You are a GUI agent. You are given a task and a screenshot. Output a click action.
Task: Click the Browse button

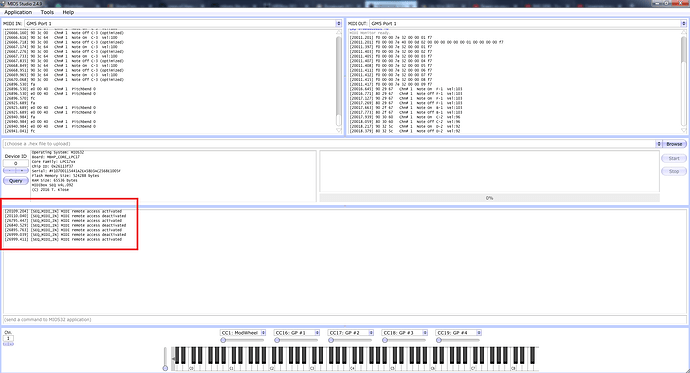tap(674, 144)
